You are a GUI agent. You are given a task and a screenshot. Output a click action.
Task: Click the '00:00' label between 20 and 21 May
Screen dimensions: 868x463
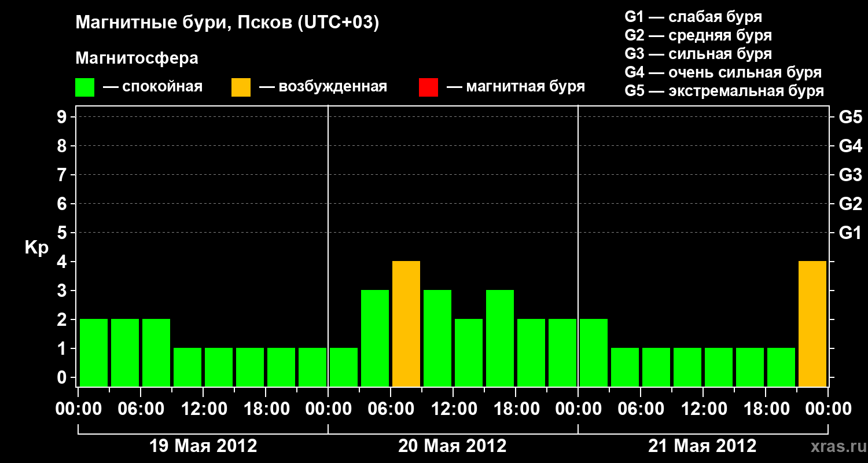[x=578, y=409]
